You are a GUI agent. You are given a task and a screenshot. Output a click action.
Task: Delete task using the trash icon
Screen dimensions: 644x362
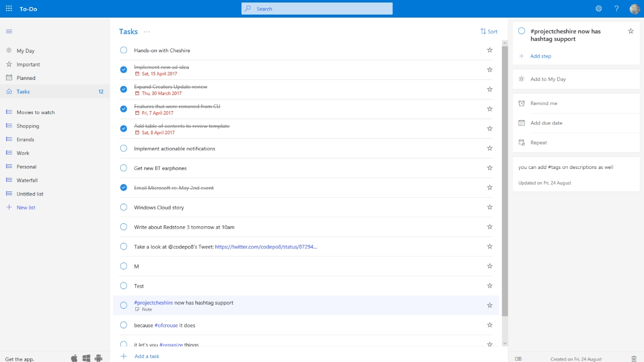[x=633, y=358]
